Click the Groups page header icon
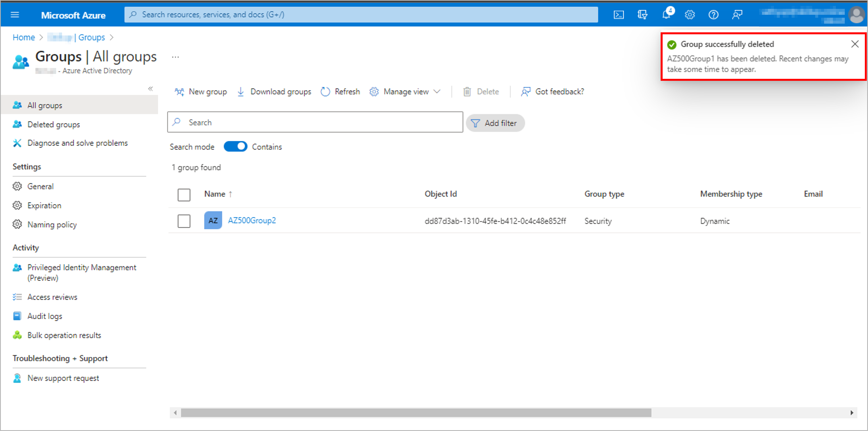 [20, 62]
